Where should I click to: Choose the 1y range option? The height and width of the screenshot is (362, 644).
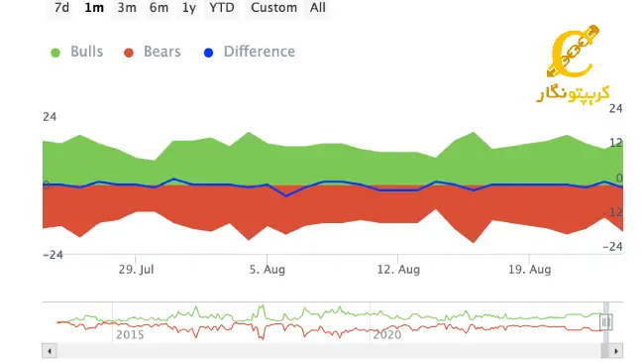click(x=189, y=8)
